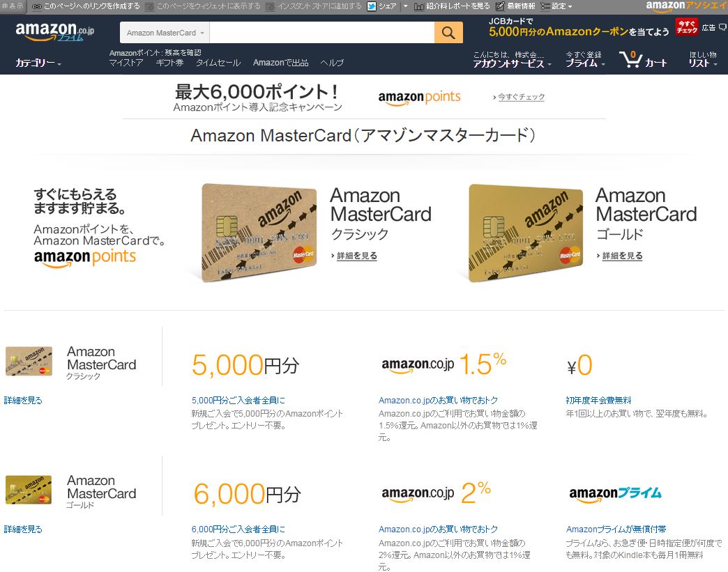Click the link chain icon in top bar
Viewport: 728px width, 572px height.
[37, 6]
